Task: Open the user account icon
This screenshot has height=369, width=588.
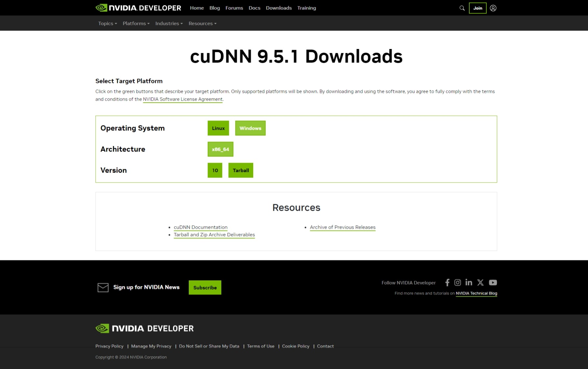Action: [x=493, y=8]
